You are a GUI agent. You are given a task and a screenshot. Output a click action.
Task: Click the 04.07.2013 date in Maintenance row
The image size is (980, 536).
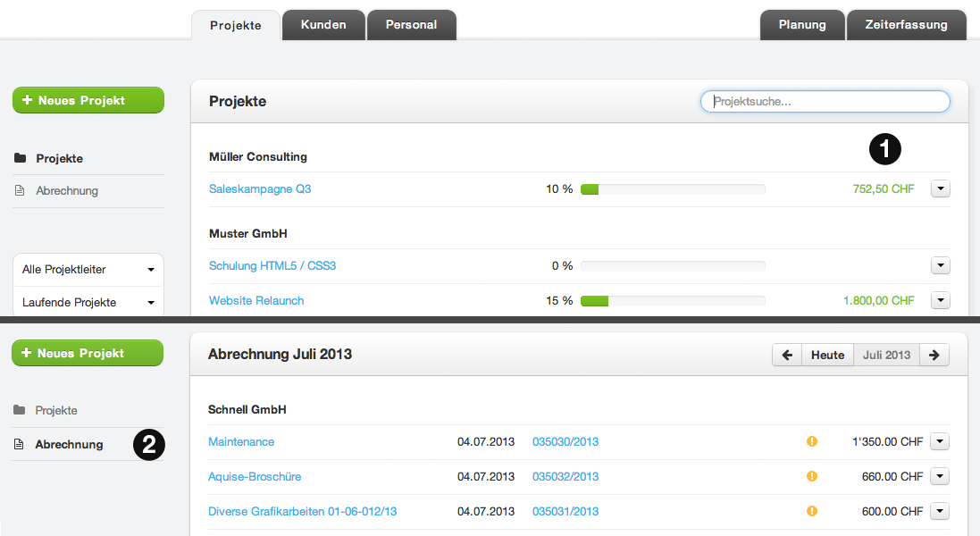[x=486, y=442]
